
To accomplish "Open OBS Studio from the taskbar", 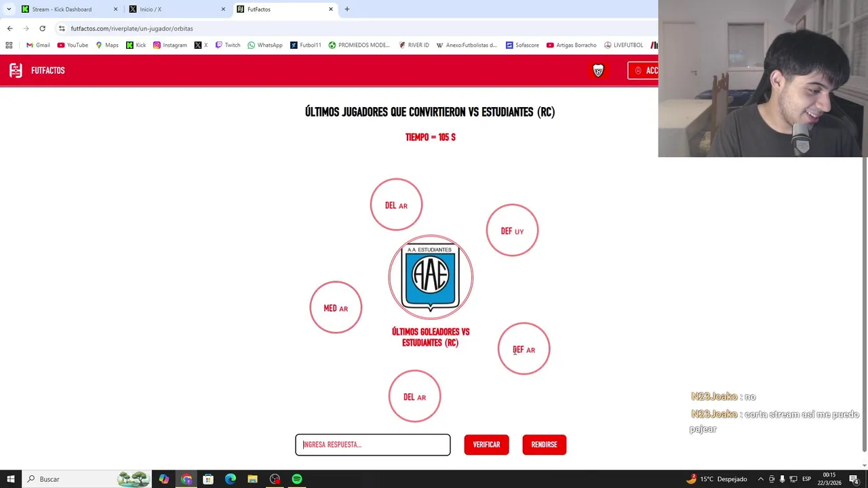I will [x=275, y=479].
